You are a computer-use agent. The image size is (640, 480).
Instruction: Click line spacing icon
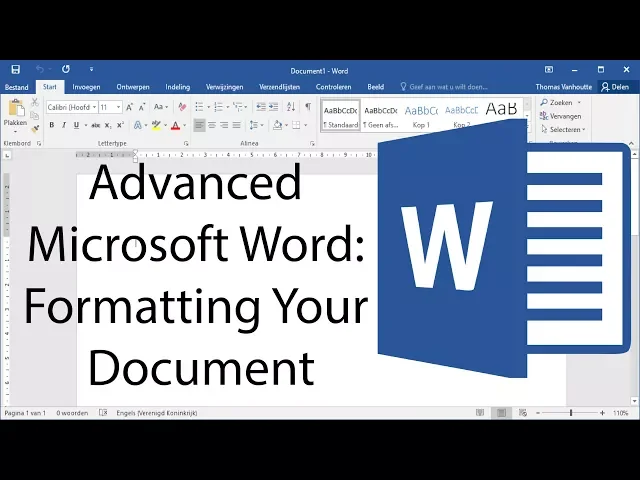point(254,125)
